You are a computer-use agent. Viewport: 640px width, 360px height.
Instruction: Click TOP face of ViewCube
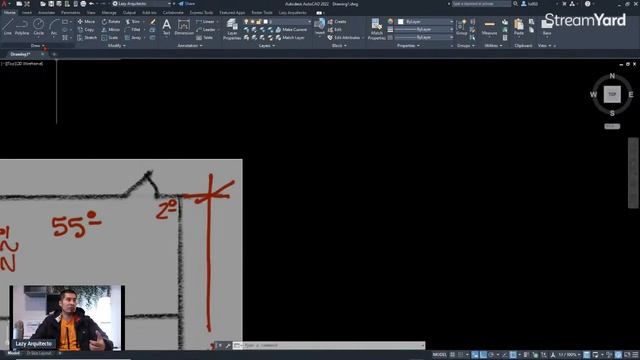click(612, 94)
